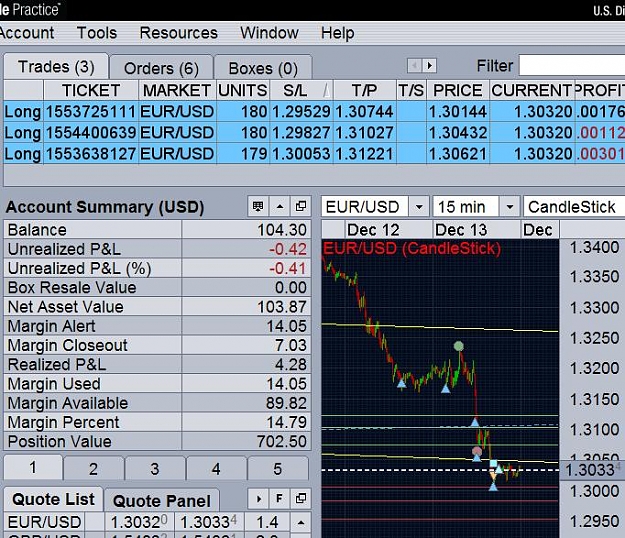Open the EUR/USD chart pair dropdown
Viewport: 625px width, 538px height.
point(419,207)
